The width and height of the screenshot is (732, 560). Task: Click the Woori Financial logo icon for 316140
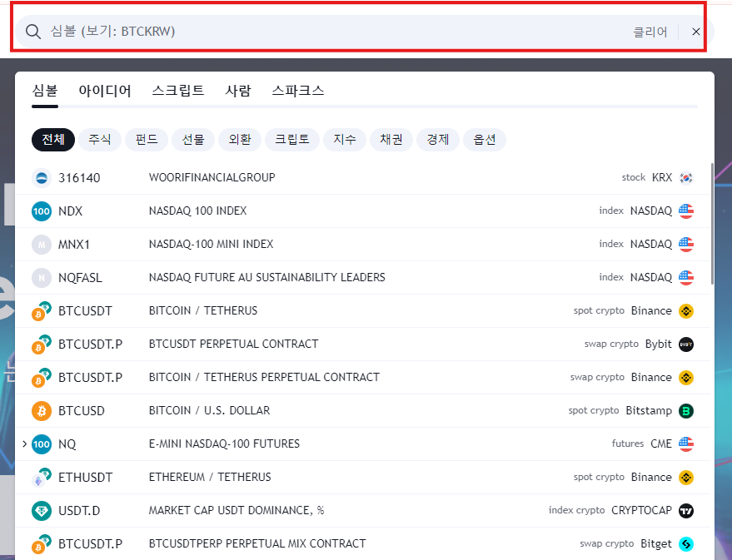coord(42,177)
